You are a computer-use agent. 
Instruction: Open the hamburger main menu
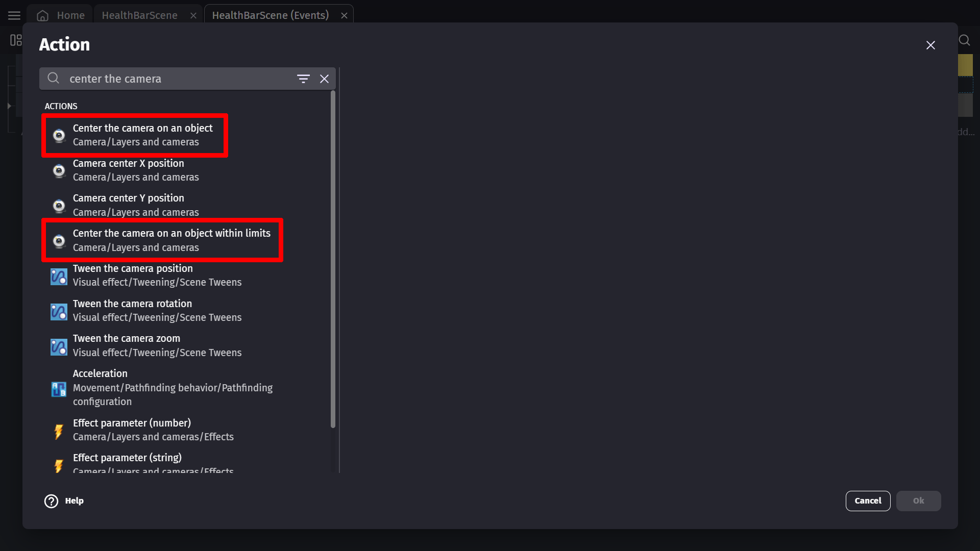14,15
